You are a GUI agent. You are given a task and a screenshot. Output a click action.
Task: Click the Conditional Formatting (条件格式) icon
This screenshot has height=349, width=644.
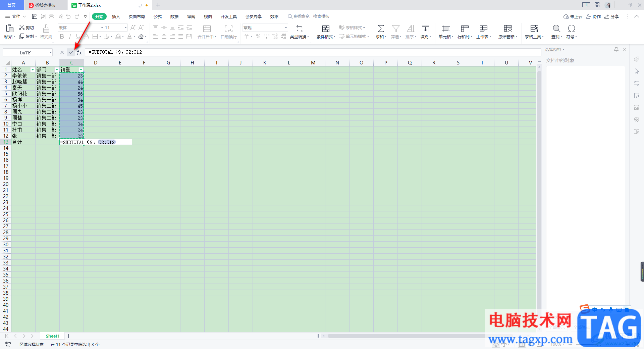[x=326, y=29]
